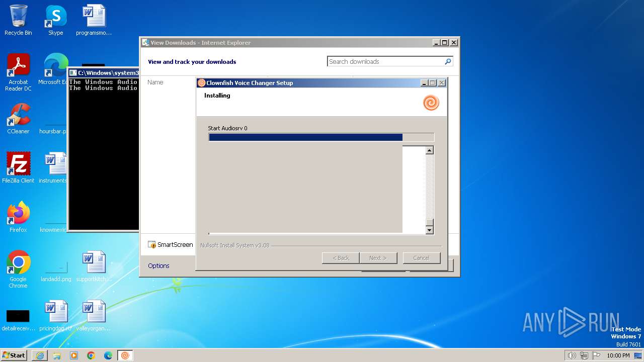644x362 pixels.
Task: Click the installation progress bar
Action: 321,137
